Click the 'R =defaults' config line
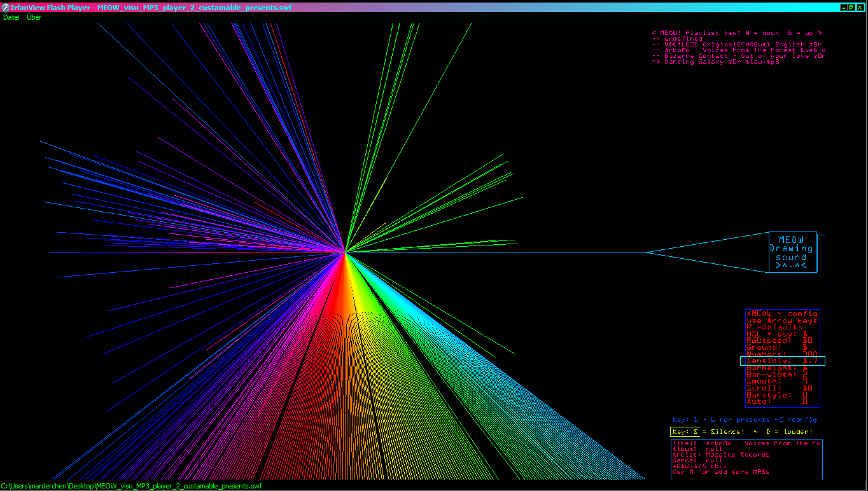The height and width of the screenshot is (491, 868). click(774, 327)
